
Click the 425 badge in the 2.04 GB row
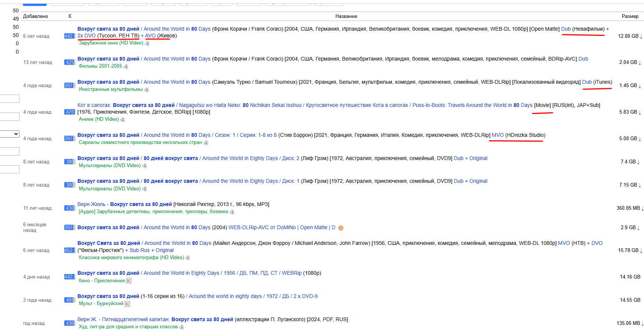click(x=70, y=62)
